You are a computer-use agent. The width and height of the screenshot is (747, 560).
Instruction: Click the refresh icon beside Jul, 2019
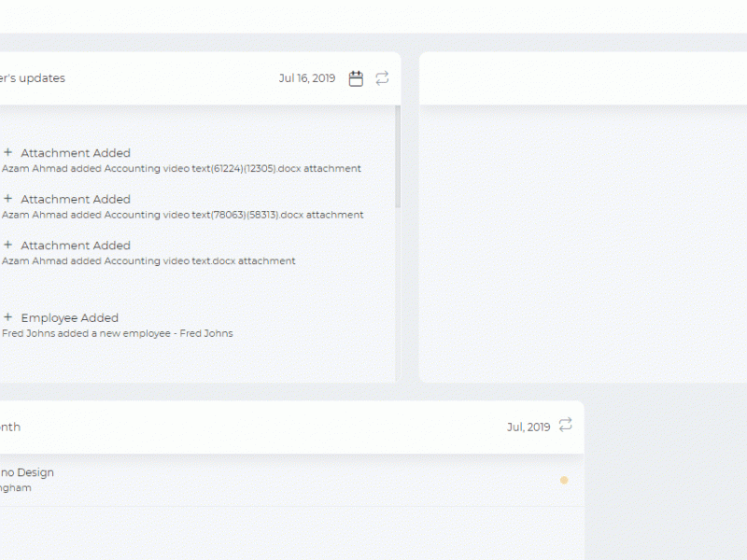pyautogui.click(x=566, y=425)
